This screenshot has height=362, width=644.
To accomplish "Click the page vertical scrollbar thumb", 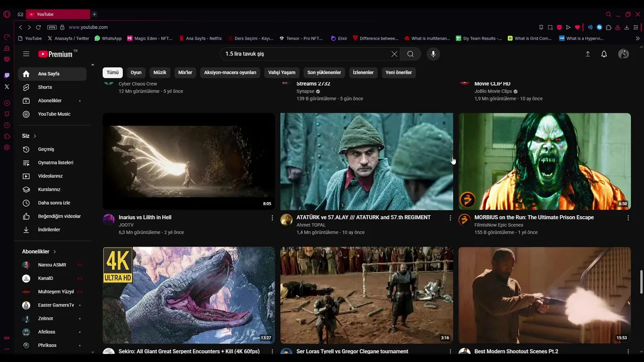I will point(641,282).
